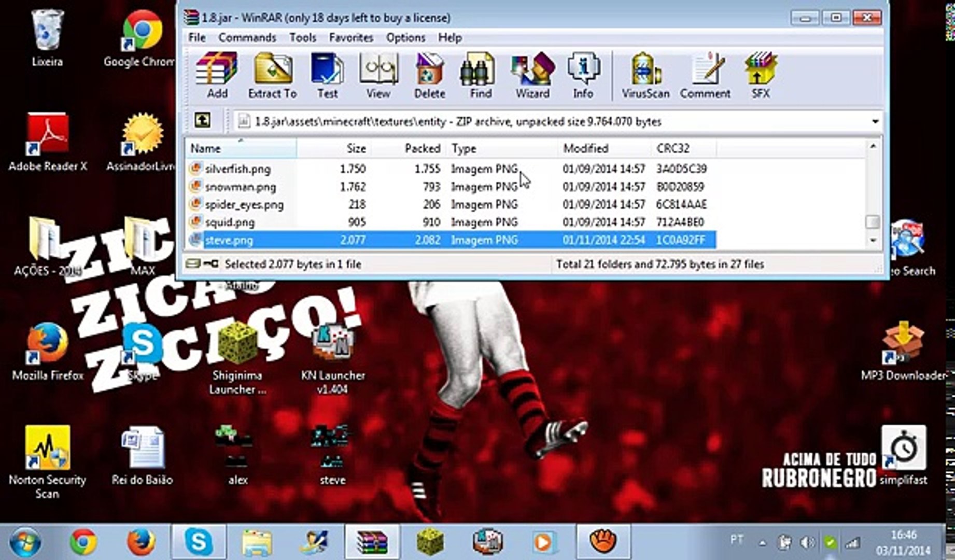Select the steve.png file row
Viewport: 955px width, 560px height.
click(451, 240)
